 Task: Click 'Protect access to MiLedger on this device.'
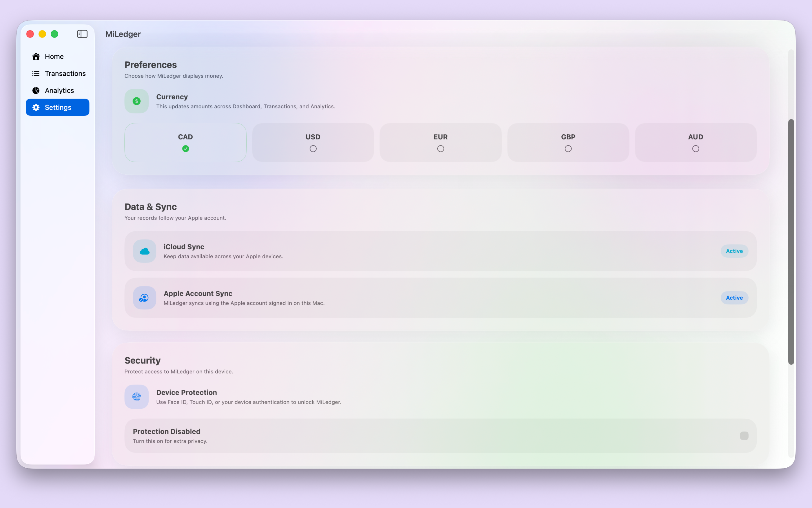pyautogui.click(x=179, y=372)
